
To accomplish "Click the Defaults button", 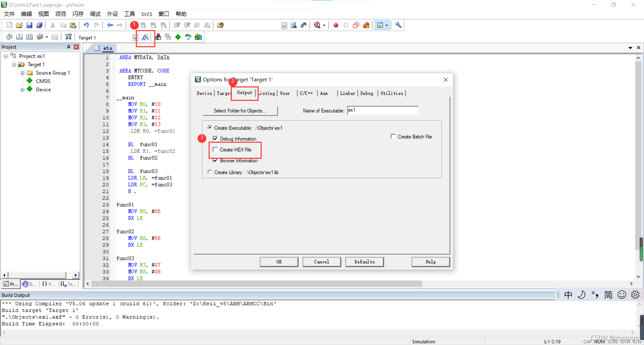I will tap(364, 262).
